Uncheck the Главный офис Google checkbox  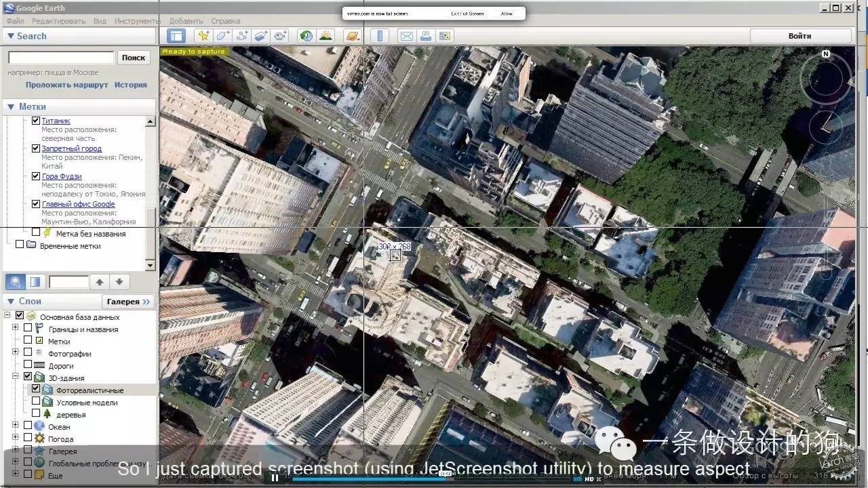click(36, 204)
